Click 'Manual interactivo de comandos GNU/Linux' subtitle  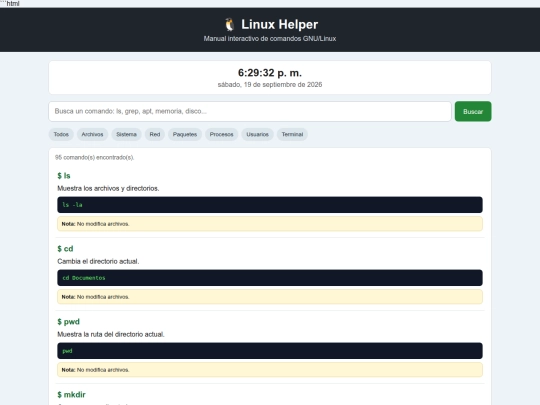pos(270,39)
